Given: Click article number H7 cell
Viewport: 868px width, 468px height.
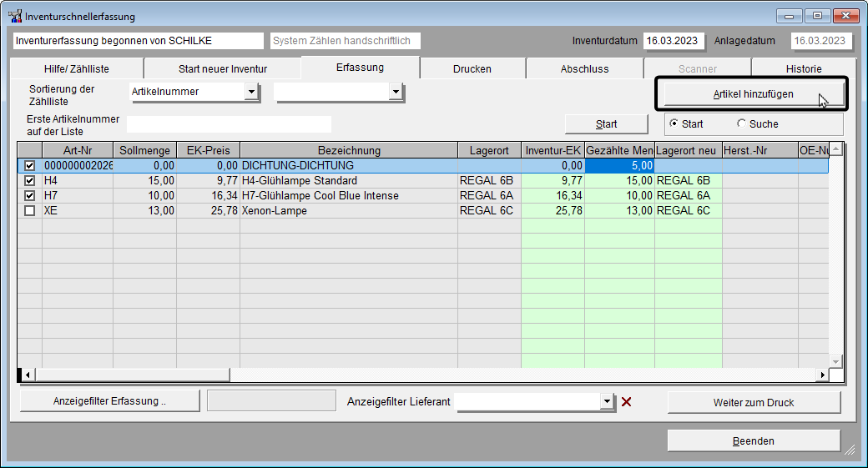Looking at the screenshot, I should [78, 195].
